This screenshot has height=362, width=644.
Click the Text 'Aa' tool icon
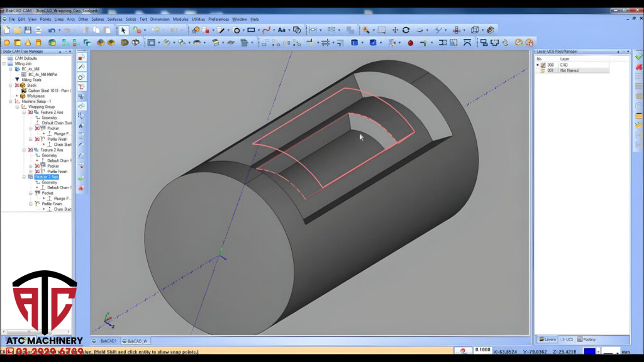point(282,30)
